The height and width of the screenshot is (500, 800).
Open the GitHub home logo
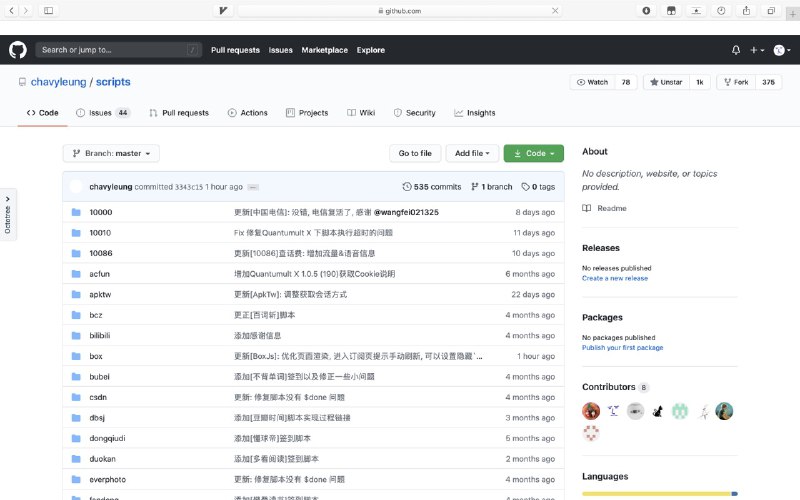18,50
